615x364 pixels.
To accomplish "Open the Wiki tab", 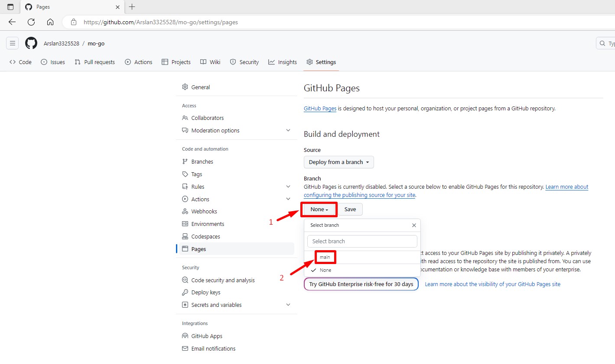I will [210, 62].
